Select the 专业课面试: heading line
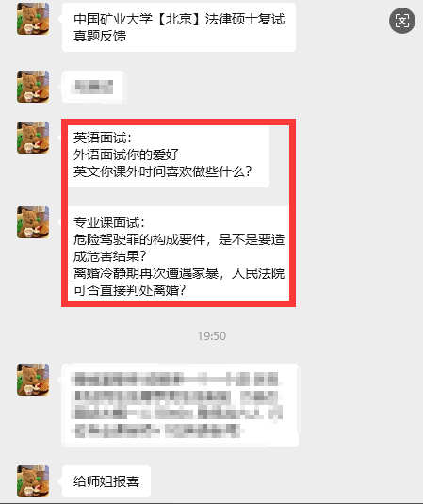This screenshot has width=423, height=504. (x=109, y=222)
